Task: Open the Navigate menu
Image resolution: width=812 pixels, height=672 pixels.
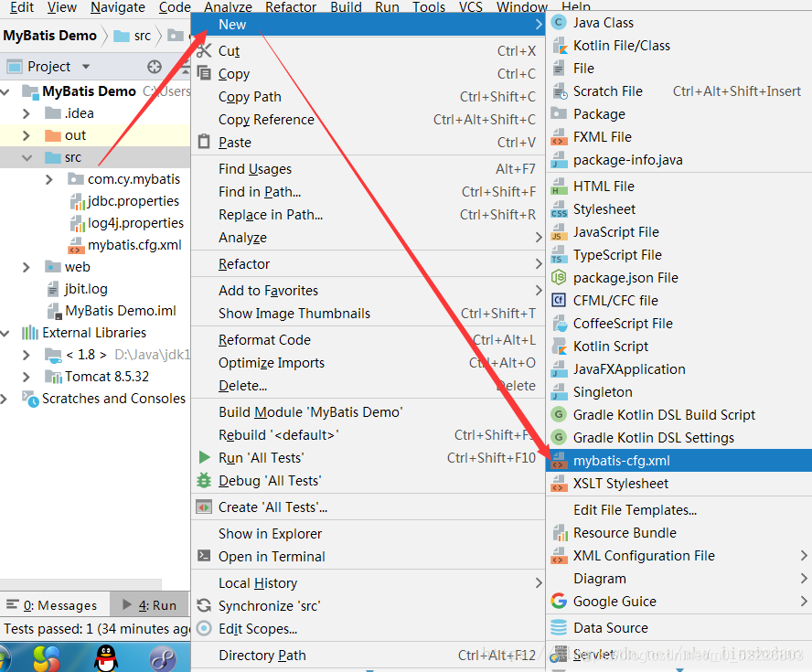Action: [x=118, y=7]
